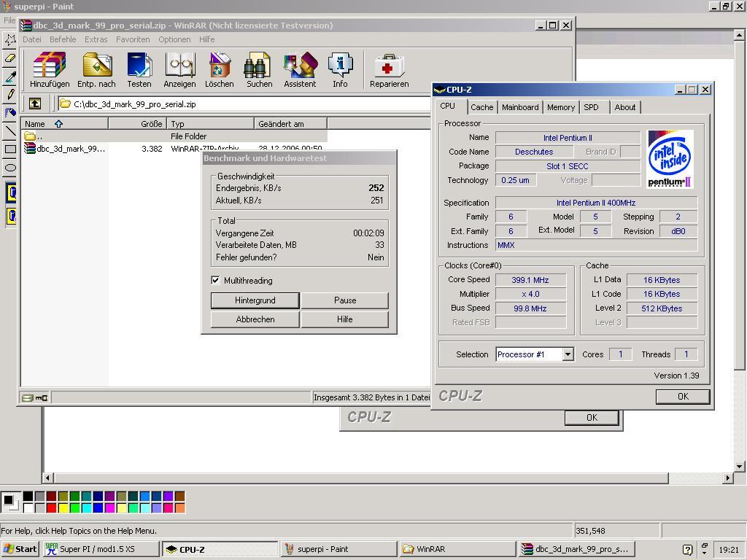Switch to Super PI / mod1.5 XS taskbar button
This screenshot has width=747, height=560.
pyautogui.click(x=101, y=549)
